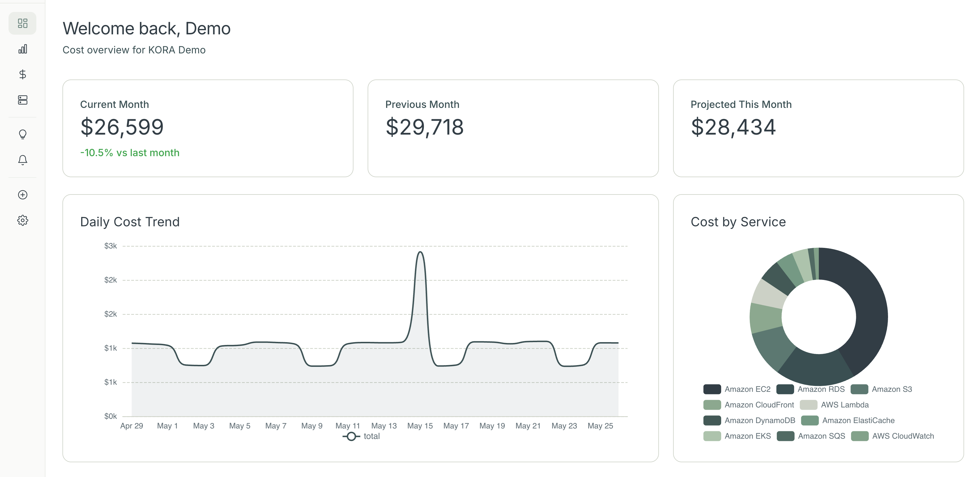Click the May 7 axis label
This screenshot has height=477, width=980.
(276, 426)
